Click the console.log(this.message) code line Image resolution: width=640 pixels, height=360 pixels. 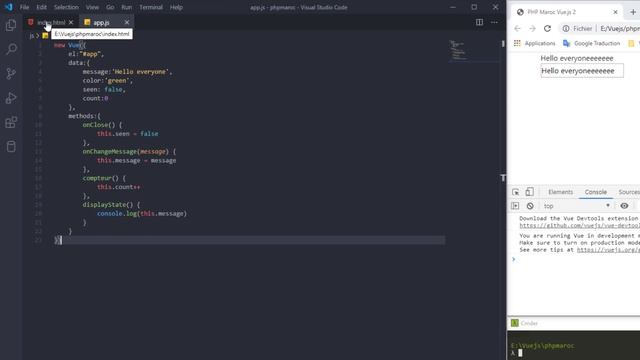click(x=142, y=213)
